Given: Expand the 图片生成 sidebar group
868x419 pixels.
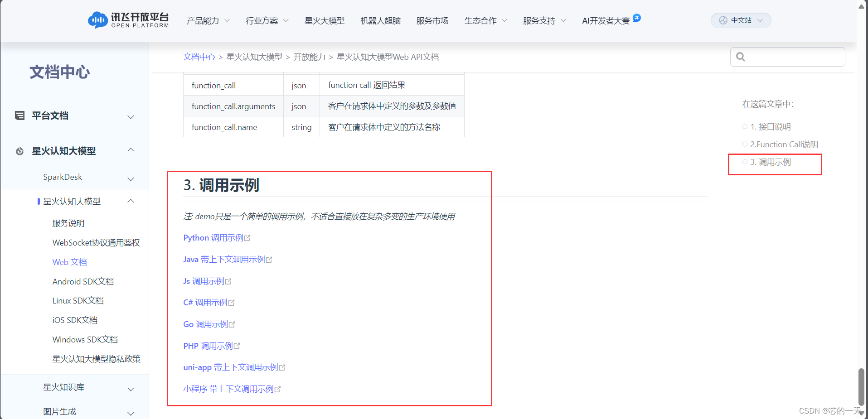Looking at the screenshot, I should coord(131,413).
